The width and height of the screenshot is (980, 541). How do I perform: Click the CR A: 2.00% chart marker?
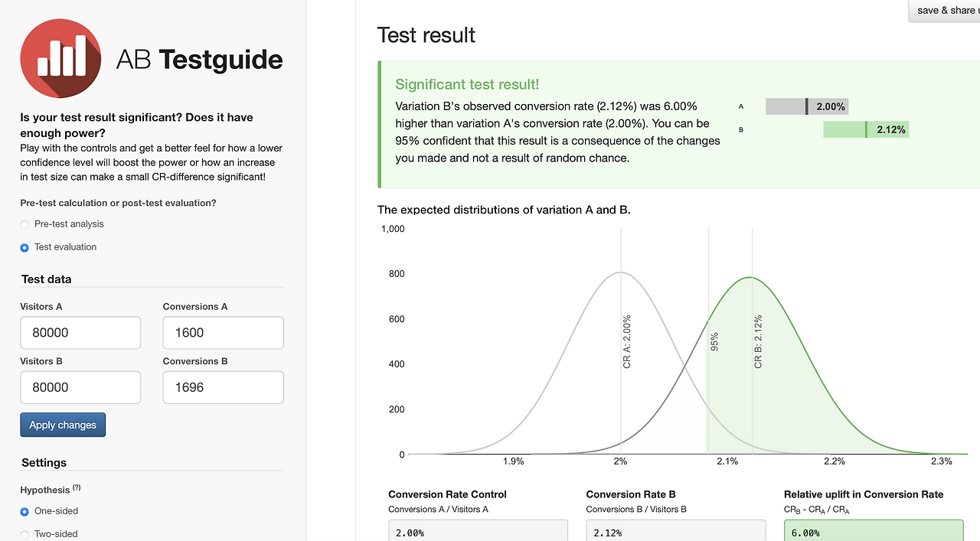pyautogui.click(x=626, y=341)
